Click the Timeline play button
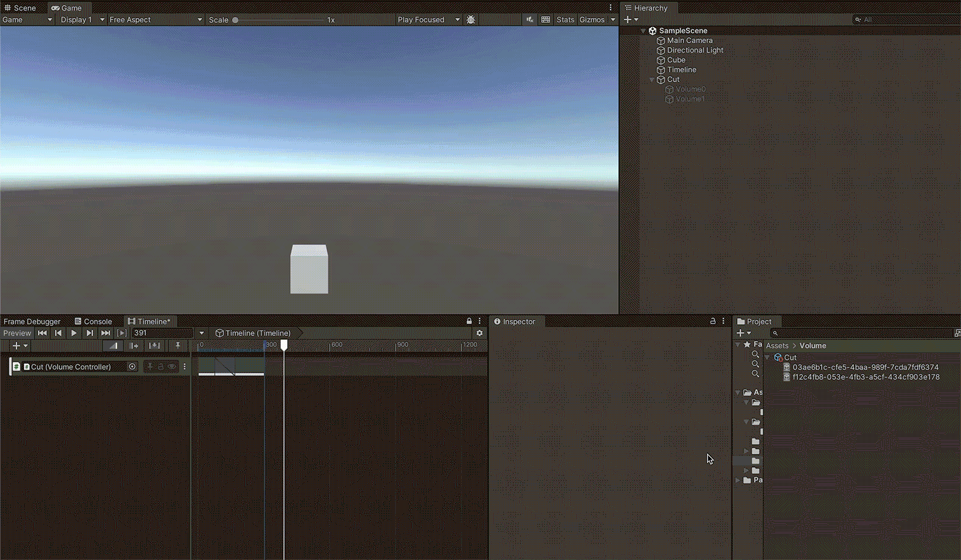The width and height of the screenshot is (961, 560). click(x=74, y=333)
